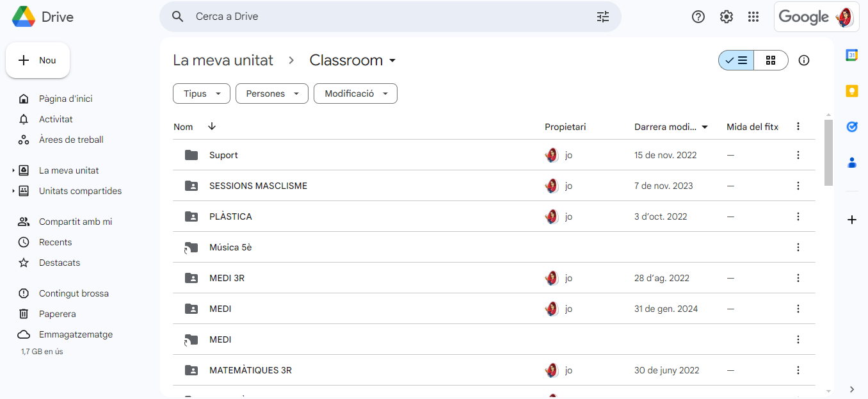Switch to grid layout view
The width and height of the screenshot is (868, 399).
pyautogui.click(x=771, y=60)
